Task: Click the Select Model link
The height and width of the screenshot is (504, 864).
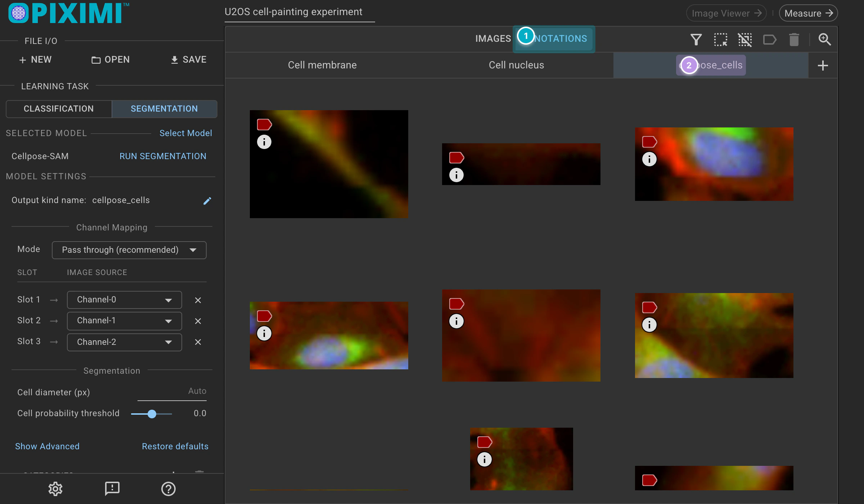Action: [x=186, y=133]
